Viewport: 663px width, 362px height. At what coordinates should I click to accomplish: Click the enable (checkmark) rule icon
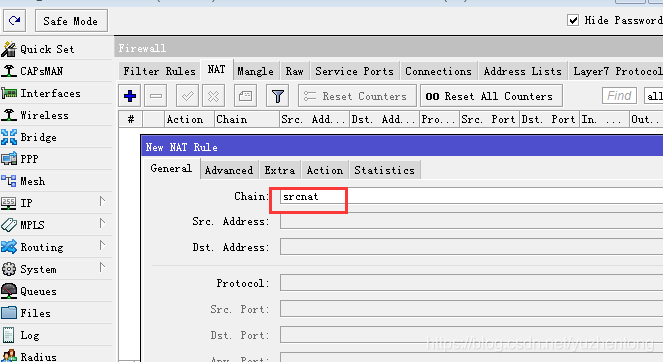coord(187,96)
